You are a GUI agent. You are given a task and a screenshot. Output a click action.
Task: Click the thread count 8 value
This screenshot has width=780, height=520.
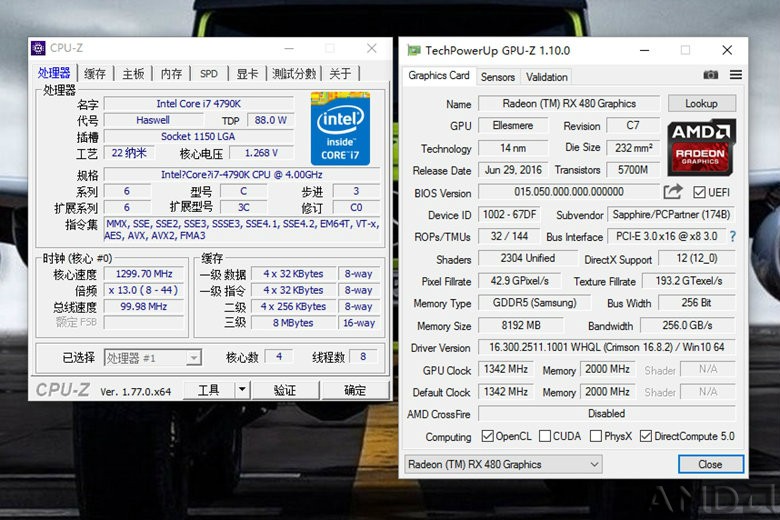click(x=363, y=356)
